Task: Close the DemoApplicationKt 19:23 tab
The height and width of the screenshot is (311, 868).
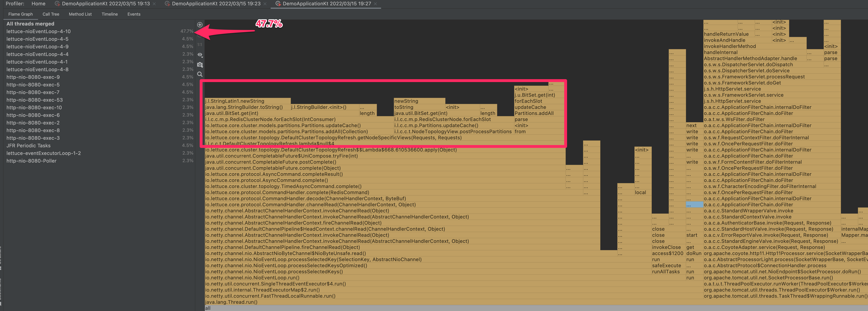Action: (x=265, y=4)
